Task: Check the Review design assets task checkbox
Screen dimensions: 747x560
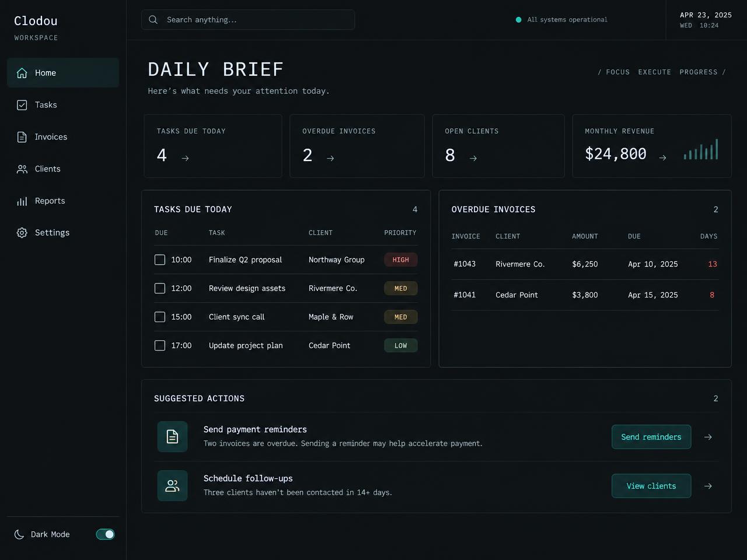Action: coord(160,288)
